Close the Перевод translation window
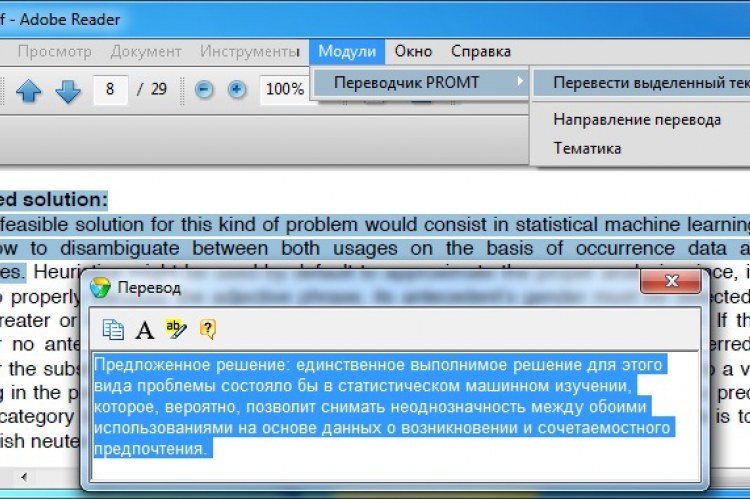Image resolution: width=750 pixels, height=499 pixels. pyautogui.click(x=671, y=281)
